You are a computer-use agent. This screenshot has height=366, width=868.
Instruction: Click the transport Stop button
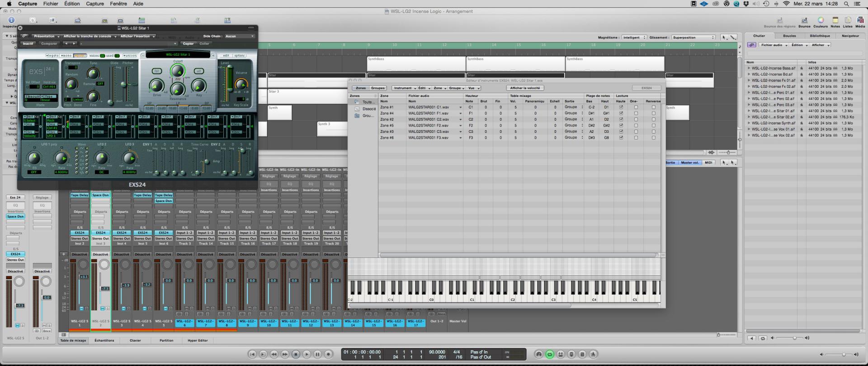296,355
